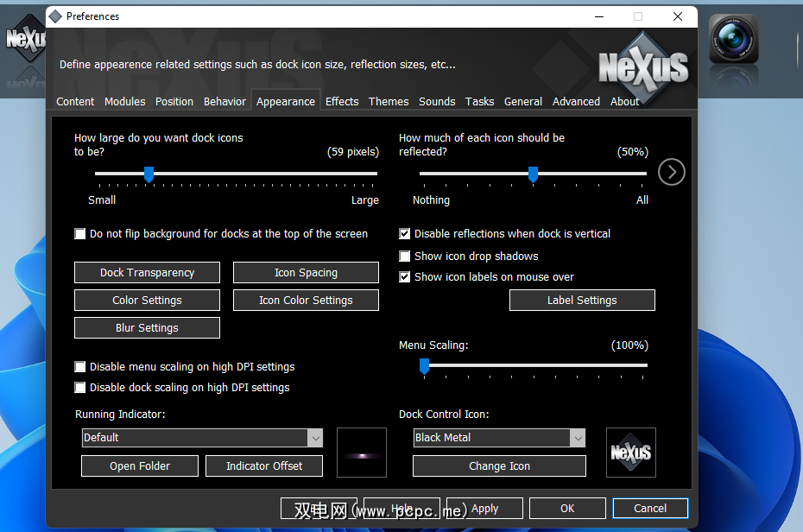
Task: Click the Icon Color Settings button
Action: coord(306,300)
